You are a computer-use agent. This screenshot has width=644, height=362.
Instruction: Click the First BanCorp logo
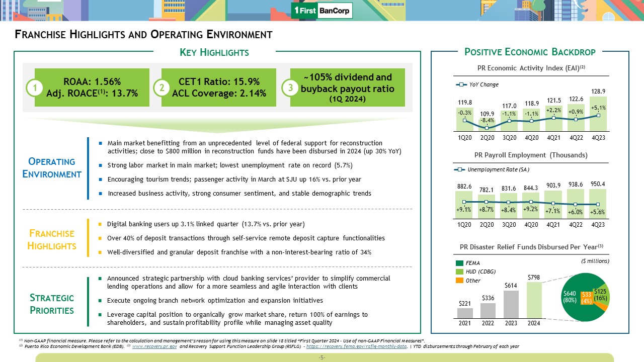coord(322,11)
